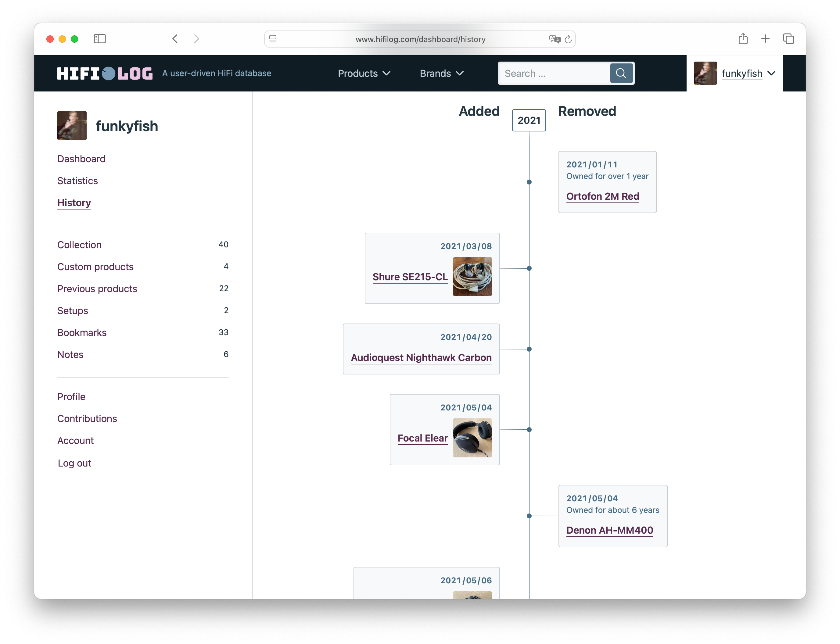
Task: Open the Focal Elear headphone photo
Action: pos(472,438)
